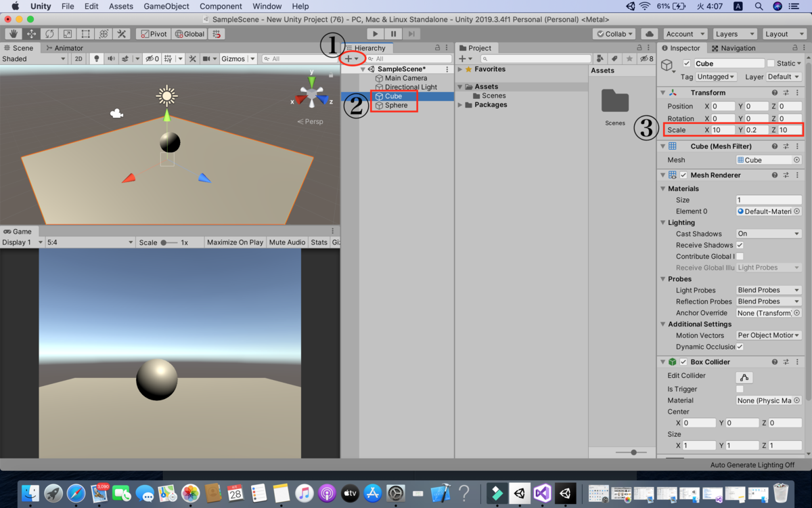Select the combined Transform tool
Image resolution: width=812 pixels, height=508 pixels.
pos(104,34)
